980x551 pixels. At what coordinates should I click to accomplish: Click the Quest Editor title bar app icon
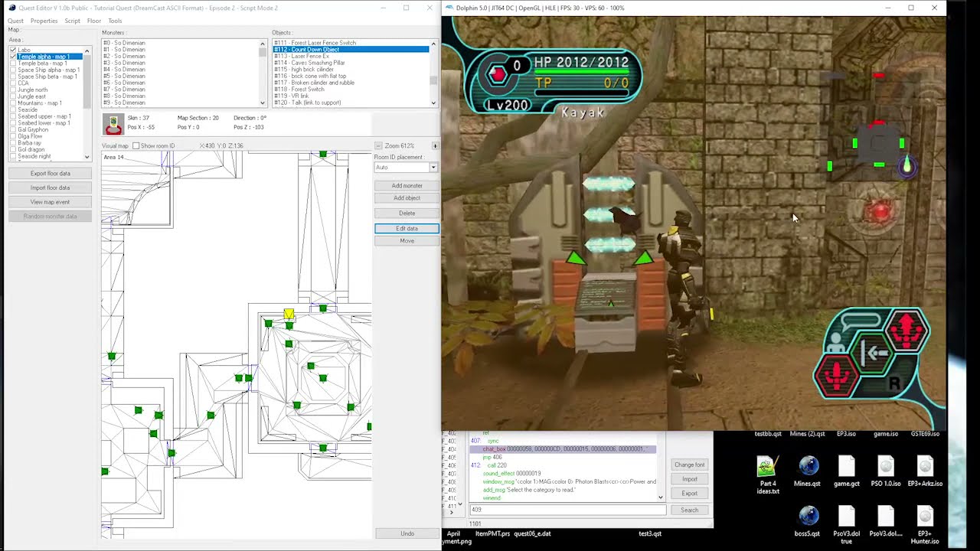[x=12, y=8]
